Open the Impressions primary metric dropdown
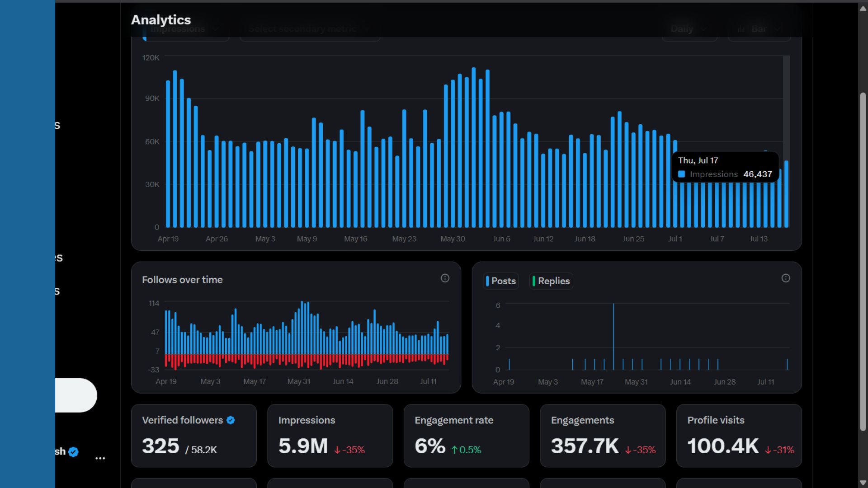 tap(185, 29)
